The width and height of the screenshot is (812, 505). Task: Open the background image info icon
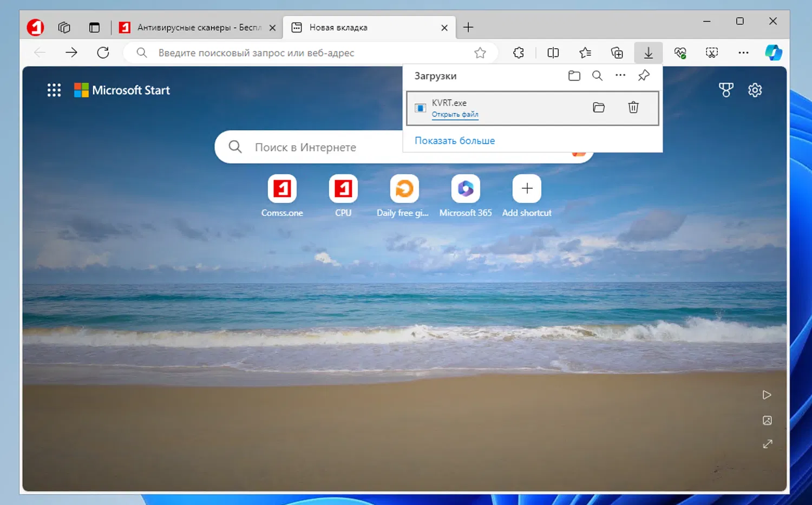pos(767,421)
